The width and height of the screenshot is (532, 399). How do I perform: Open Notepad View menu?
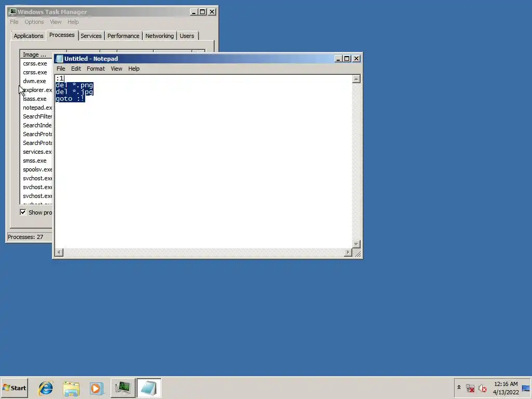coord(116,69)
